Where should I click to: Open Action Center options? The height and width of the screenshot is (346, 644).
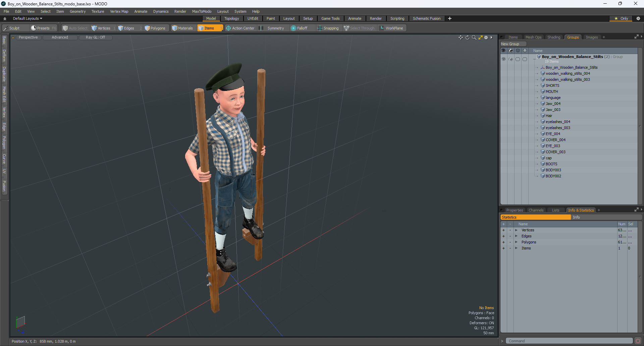240,28
